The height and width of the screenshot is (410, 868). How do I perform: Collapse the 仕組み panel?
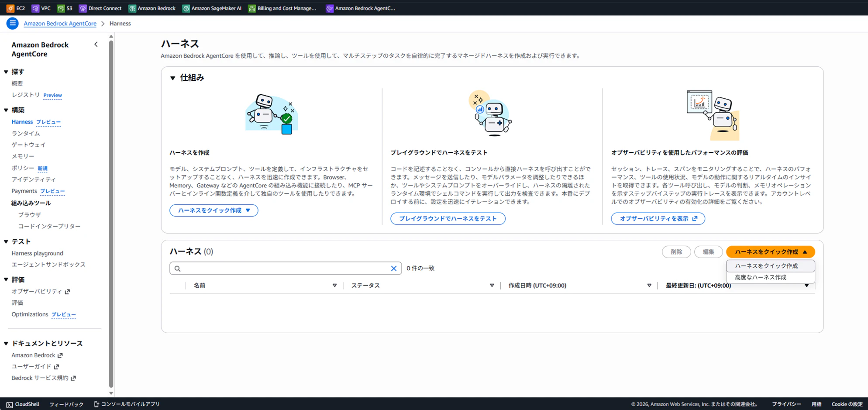coord(173,78)
